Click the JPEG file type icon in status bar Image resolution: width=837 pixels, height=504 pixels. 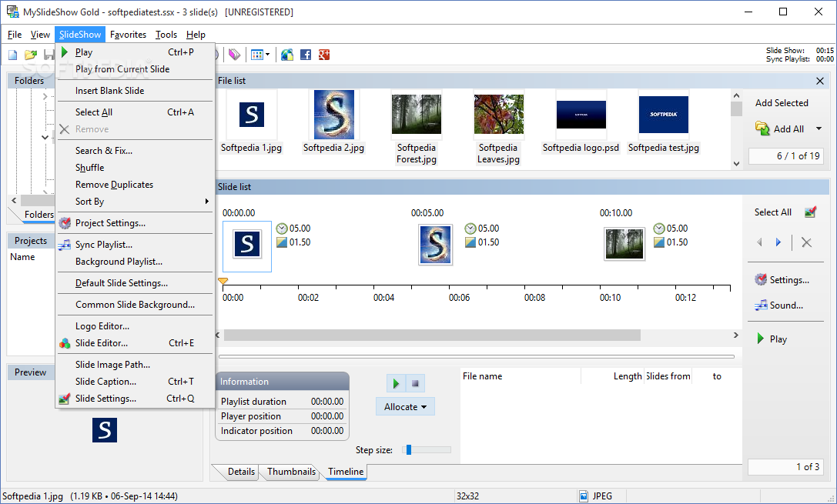pos(584,496)
